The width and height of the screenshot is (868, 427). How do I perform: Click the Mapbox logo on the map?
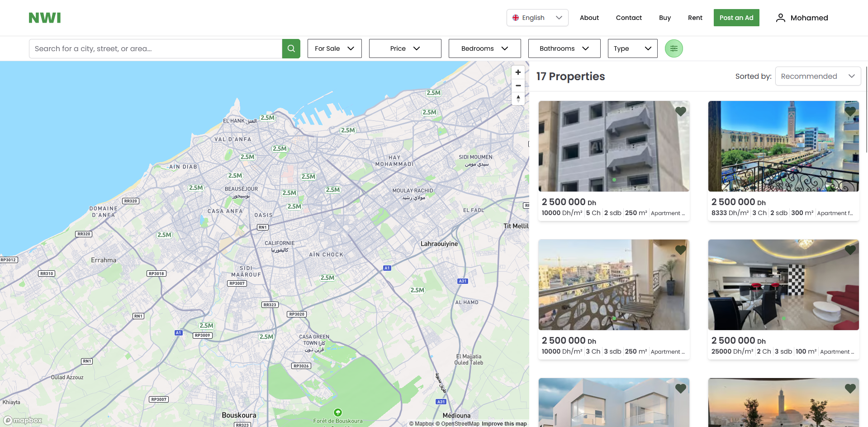22,420
